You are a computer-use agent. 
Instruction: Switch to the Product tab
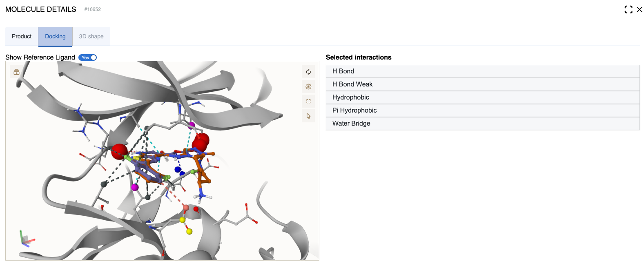point(22,37)
